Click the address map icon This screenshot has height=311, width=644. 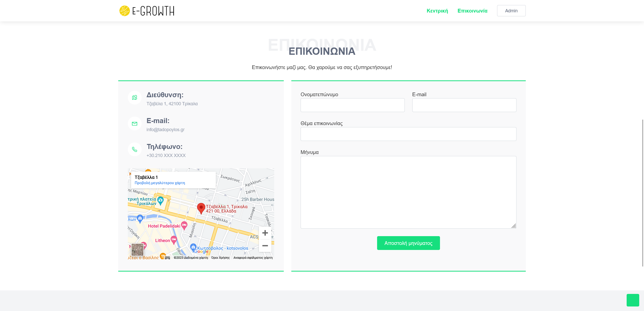coord(135,97)
